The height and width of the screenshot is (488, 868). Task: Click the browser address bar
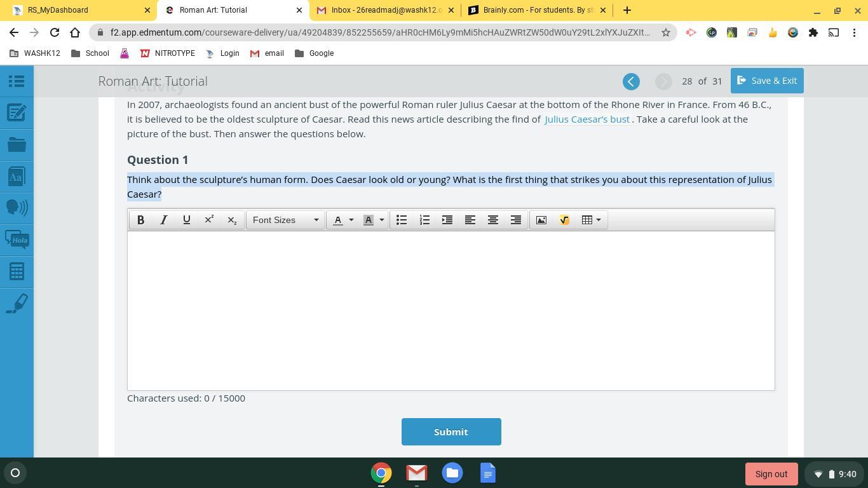coord(380,32)
